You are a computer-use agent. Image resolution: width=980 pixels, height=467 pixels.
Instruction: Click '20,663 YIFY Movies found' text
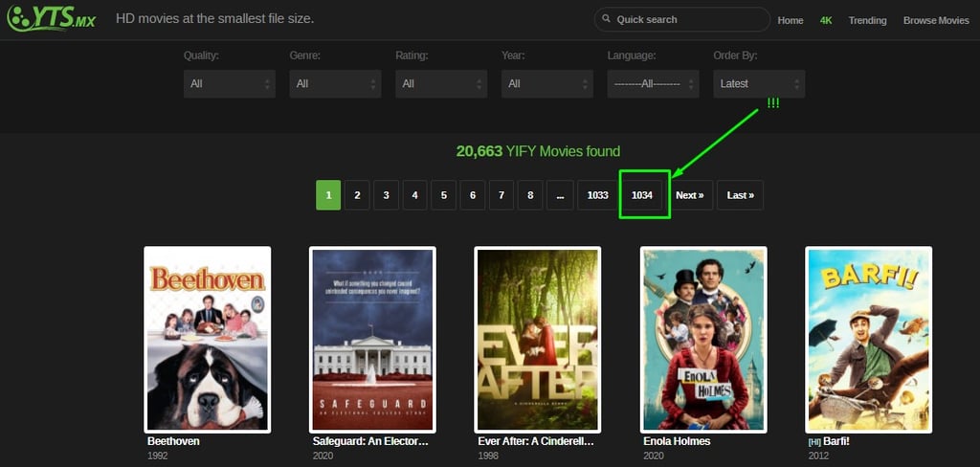click(x=538, y=151)
